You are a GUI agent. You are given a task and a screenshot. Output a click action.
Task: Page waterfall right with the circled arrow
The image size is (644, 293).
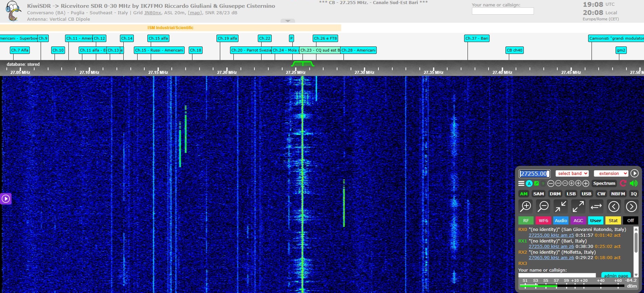point(631,206)
